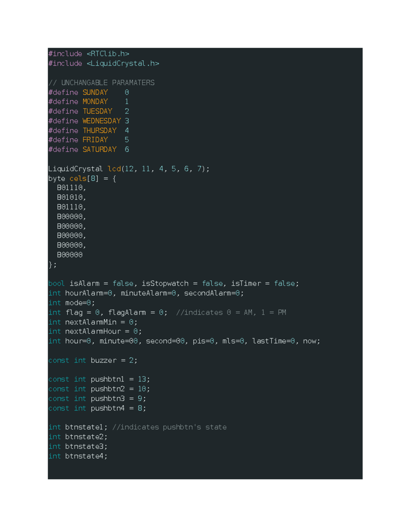The height and width of the screenshot is (532, 411).
Task: Click the SATURDAY define name
Action: (x=99, y=149)
